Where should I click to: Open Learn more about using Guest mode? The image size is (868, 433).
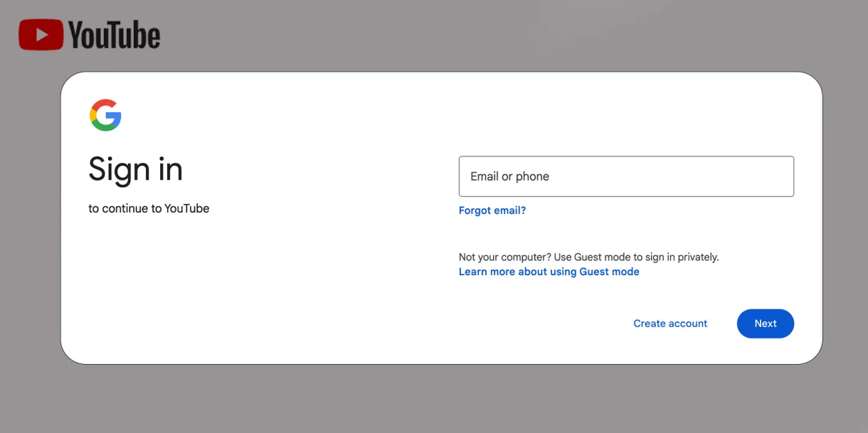point(549,272)
